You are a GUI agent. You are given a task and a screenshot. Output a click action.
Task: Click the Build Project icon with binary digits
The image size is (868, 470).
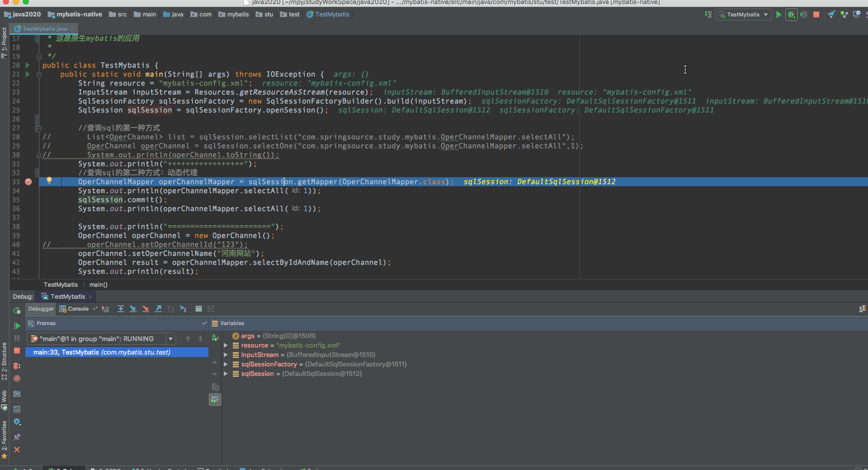(x=708, y=14)
